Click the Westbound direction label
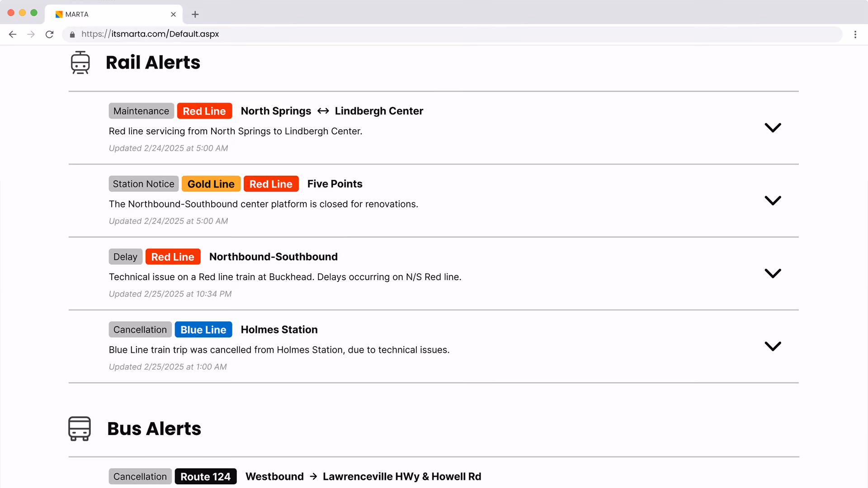Viewport: 868px width, 488px height. [x=274, y=477]
